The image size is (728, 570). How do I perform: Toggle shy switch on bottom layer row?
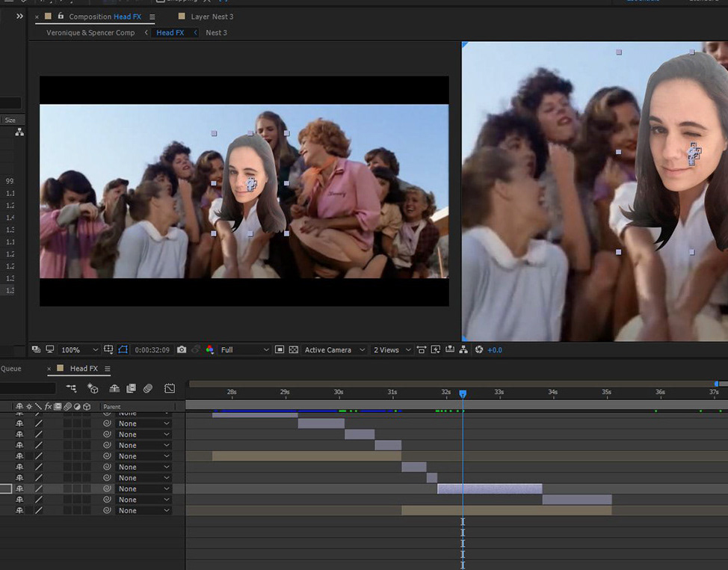click(x=19, y=510)
